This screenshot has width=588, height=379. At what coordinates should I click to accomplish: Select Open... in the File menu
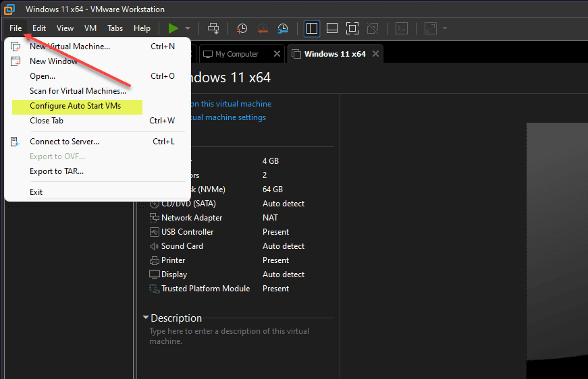[97, 76]
